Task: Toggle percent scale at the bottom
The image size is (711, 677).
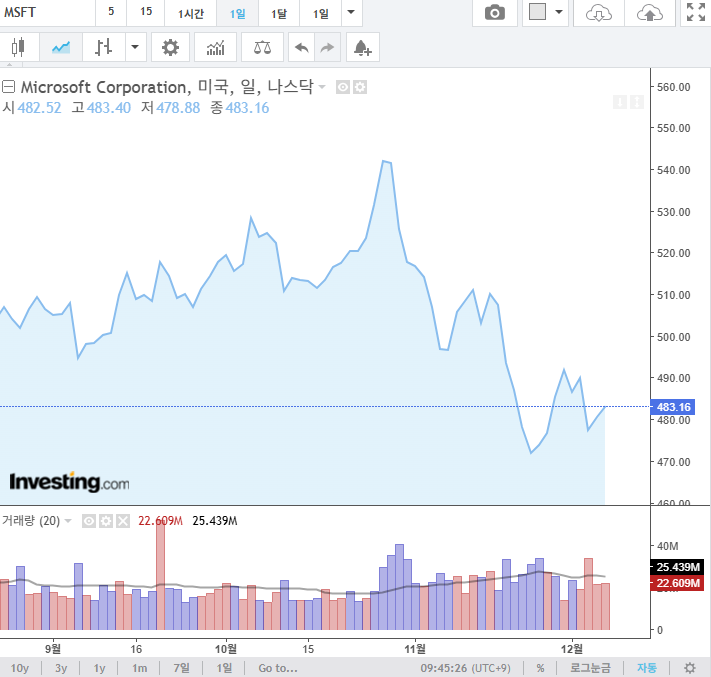Action: [x=540, y=668]
